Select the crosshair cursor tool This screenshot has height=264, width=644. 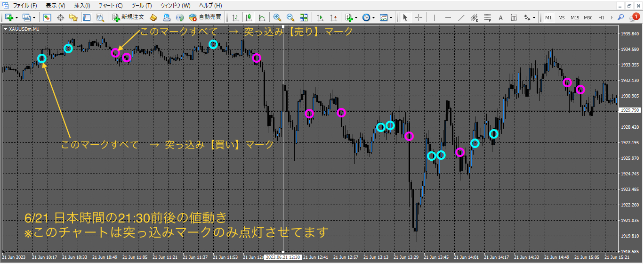[419, 17]
